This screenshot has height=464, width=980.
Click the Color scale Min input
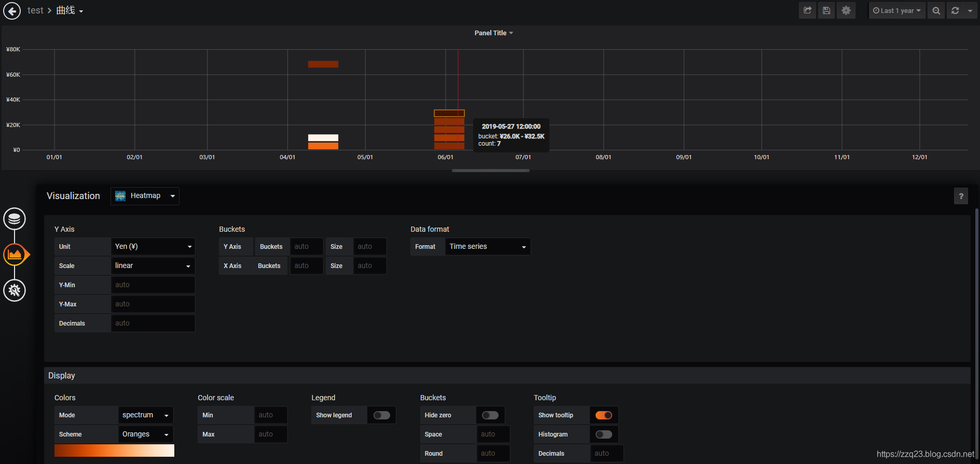271,415
